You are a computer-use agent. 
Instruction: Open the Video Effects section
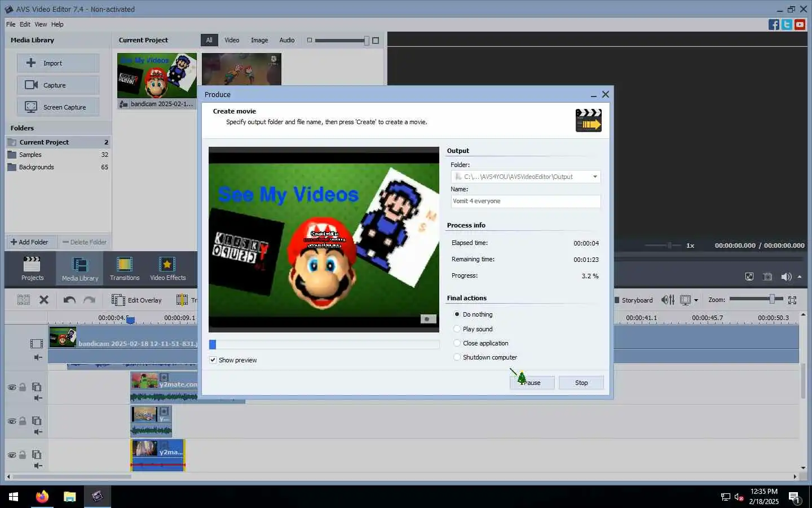pyautogui.click(x=167, y=268)
